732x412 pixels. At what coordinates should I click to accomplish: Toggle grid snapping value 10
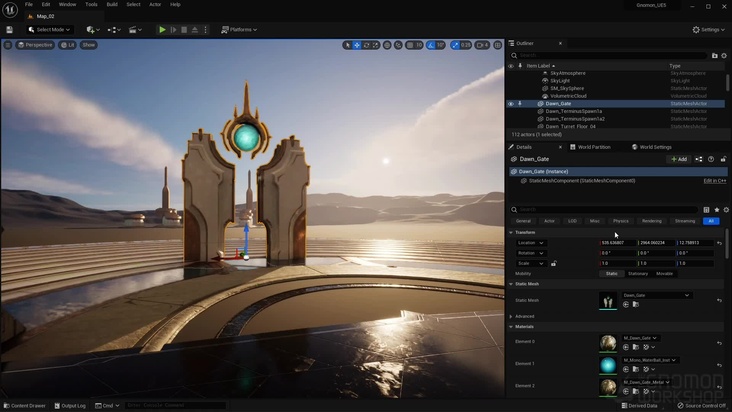click(414, 45)
